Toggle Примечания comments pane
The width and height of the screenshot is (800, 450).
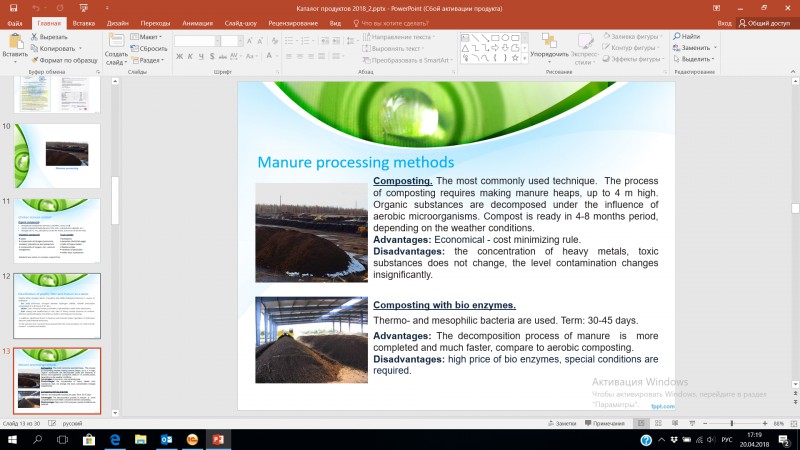(605, 423)
